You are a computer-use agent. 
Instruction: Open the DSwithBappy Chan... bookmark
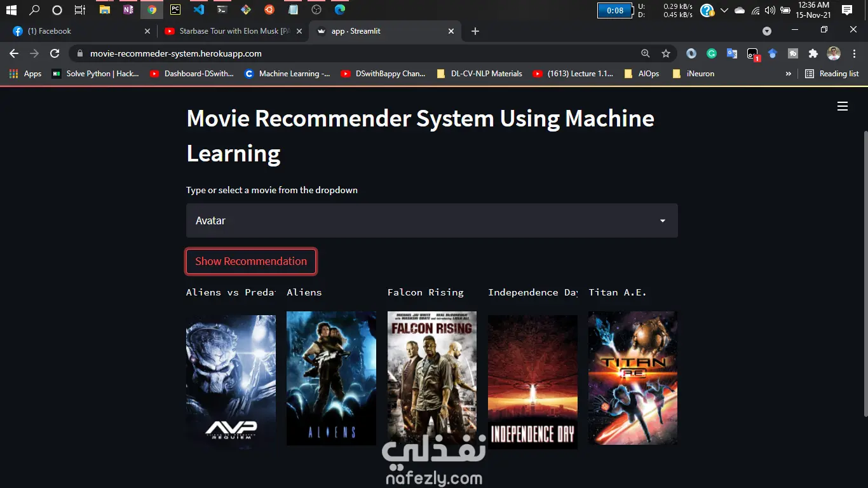pos(383,74)
